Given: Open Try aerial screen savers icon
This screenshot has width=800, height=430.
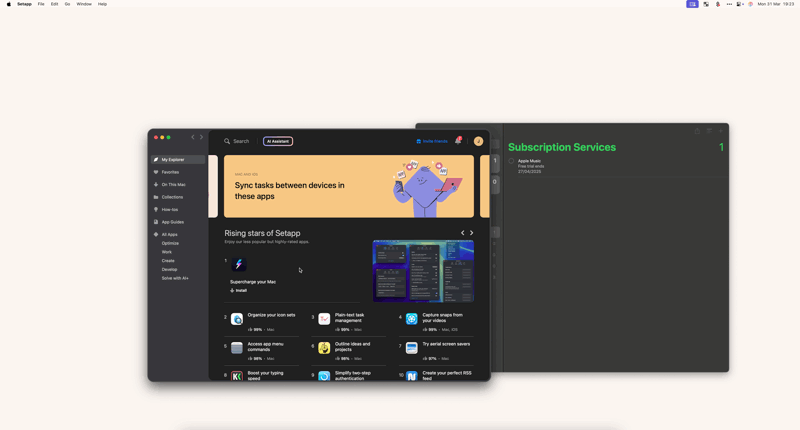Looking at the screenshot, I should [x=412, y=348].
